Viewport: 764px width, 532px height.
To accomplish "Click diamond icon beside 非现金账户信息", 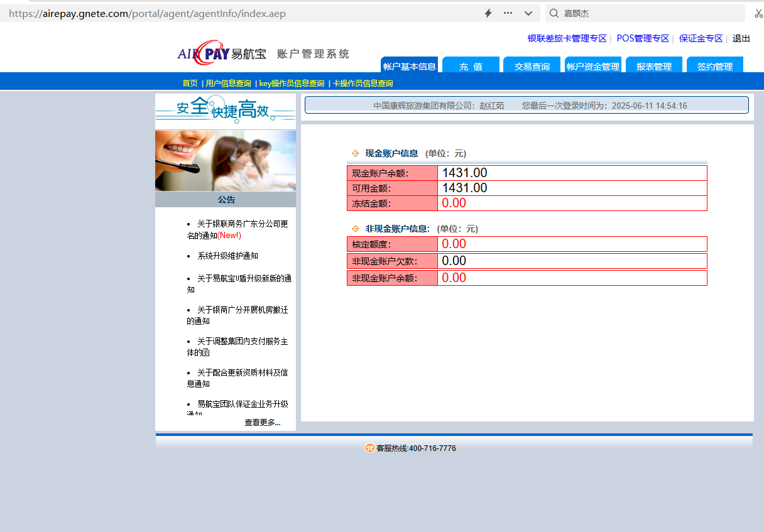I will [x=356, y=229].
